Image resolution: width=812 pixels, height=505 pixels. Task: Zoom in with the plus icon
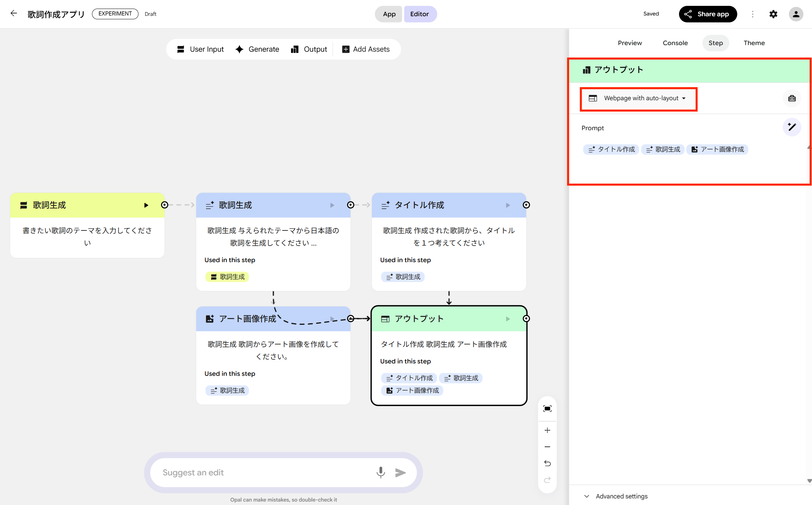pyautogui.click(x=547, y=430)
